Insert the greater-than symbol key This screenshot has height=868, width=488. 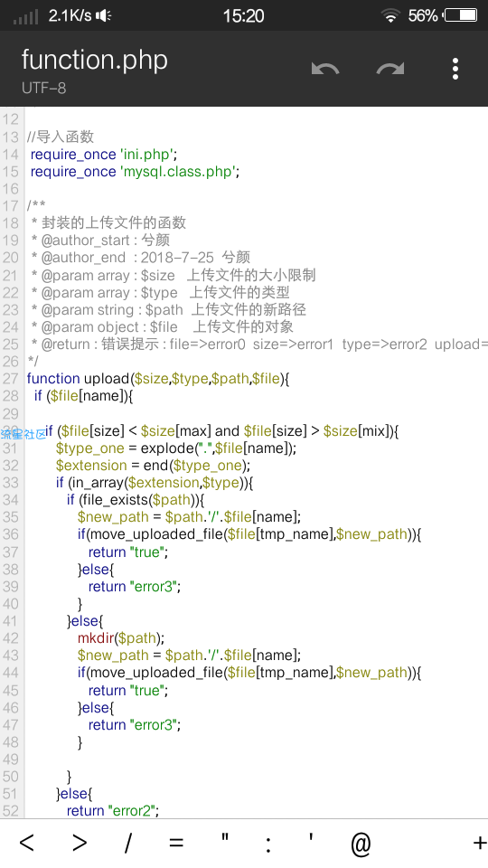[x=80, y=843]
